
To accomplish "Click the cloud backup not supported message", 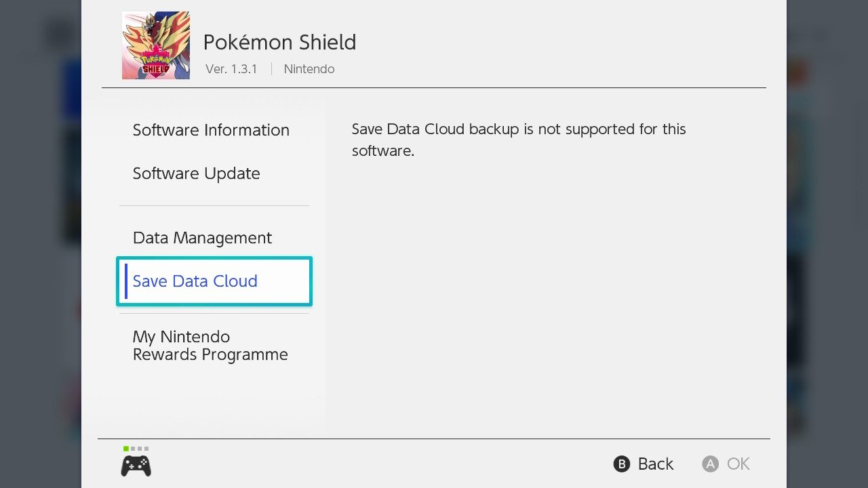I will (x=519, y=140).
